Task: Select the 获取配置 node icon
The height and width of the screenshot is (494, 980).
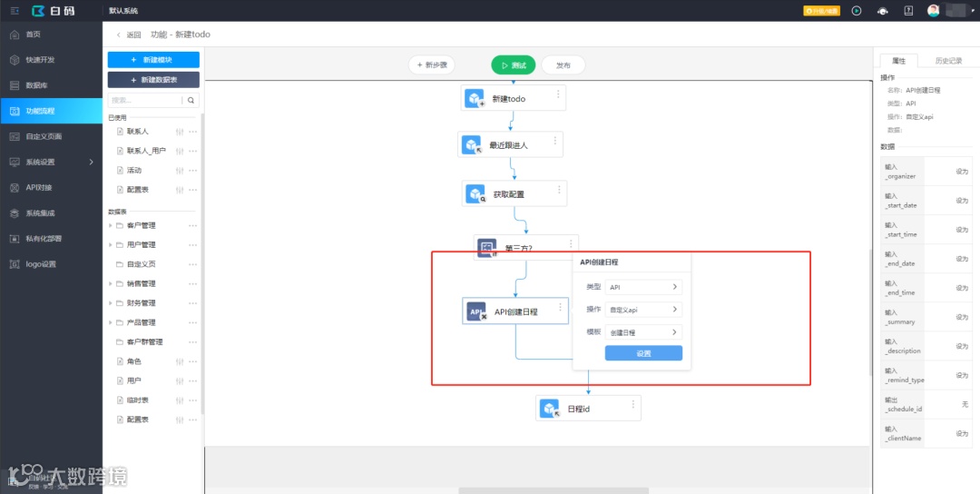Action: tap(476, 194)
